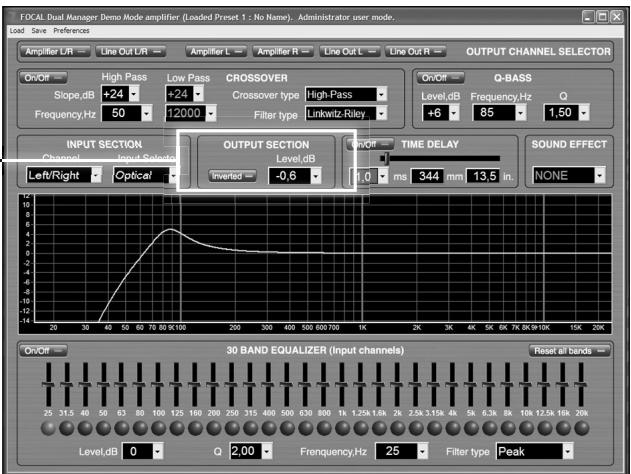
Task: Select the 160 Hz band round button
Action: pos(195,428)
